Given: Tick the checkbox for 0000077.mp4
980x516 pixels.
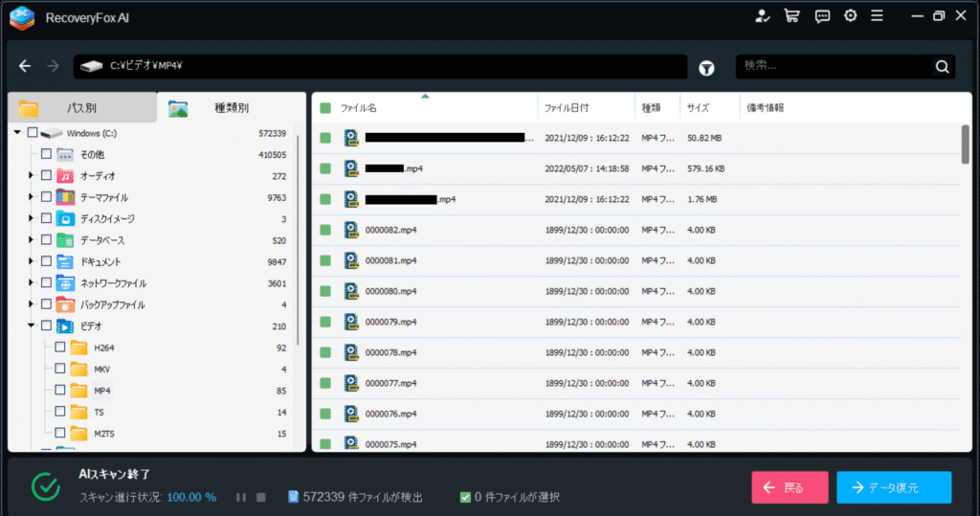Looking at the screenshot, I should click(x=325, y=383).
